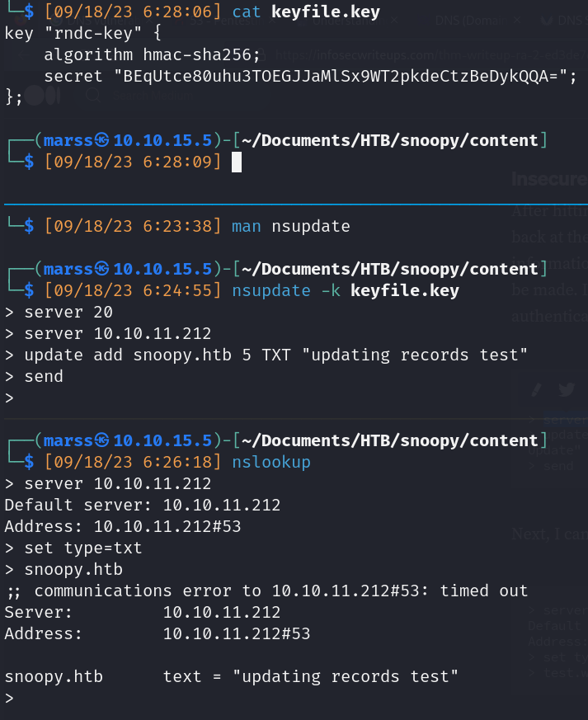The image size is (588, 720).
Task: Switch to the faint "DNS (Domain" browser tab
Action: coord(472,21)
